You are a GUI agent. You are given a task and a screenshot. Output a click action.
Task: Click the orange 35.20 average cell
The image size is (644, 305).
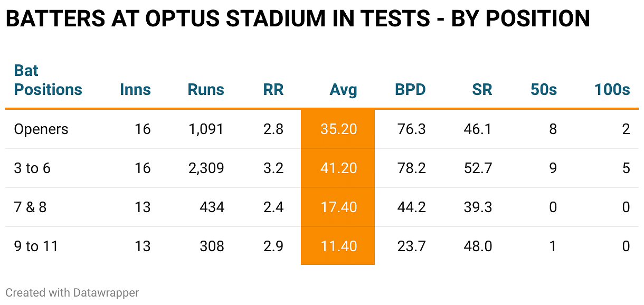click(338, 129)
